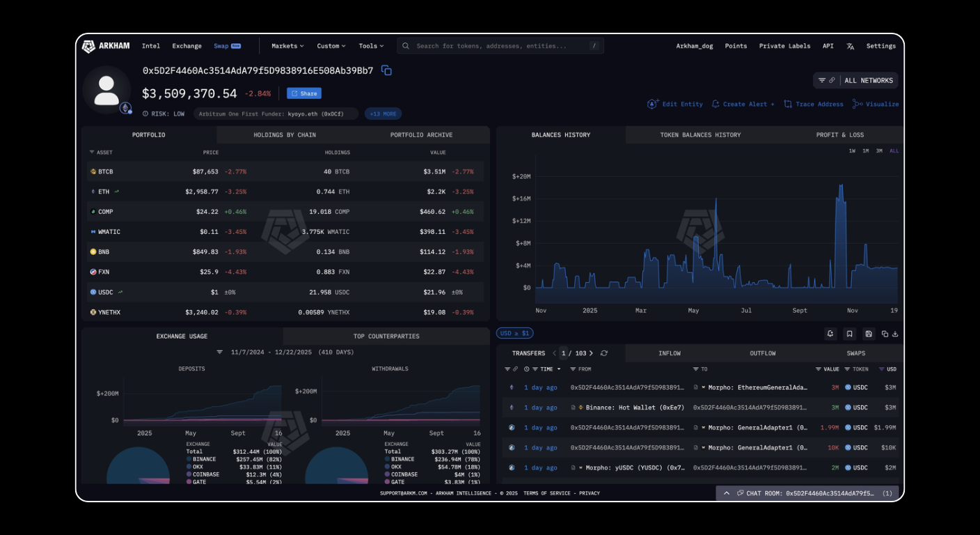Expand the Tools dropdown
The height and width of the screenshot is (535, 980).
[371, 46]
